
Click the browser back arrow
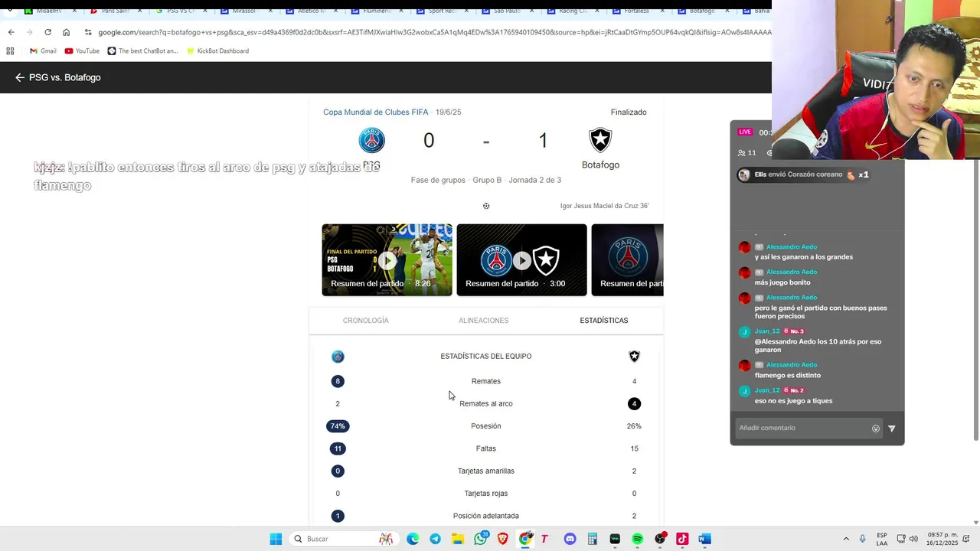coord(11,32)
